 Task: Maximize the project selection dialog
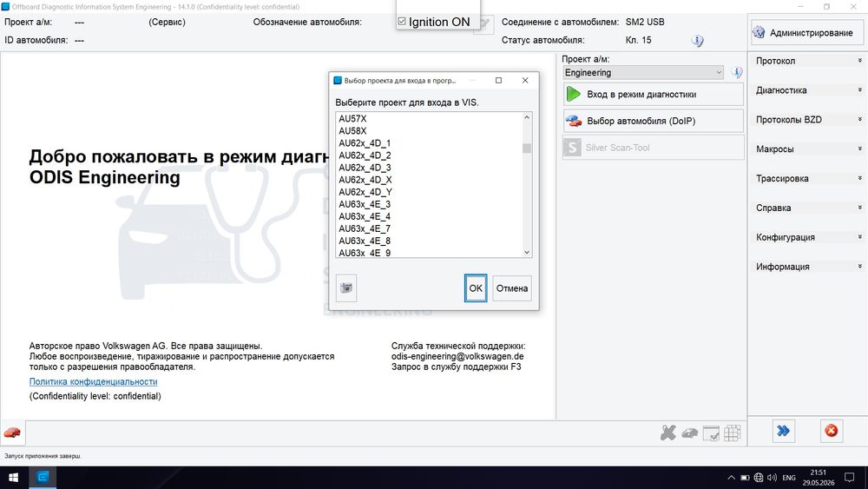click(498, 80)
